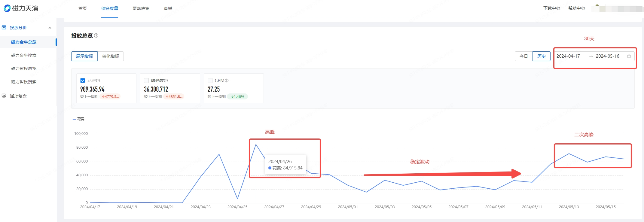
Task: Open the calendar icon in date picker
Action: point(629,56)
